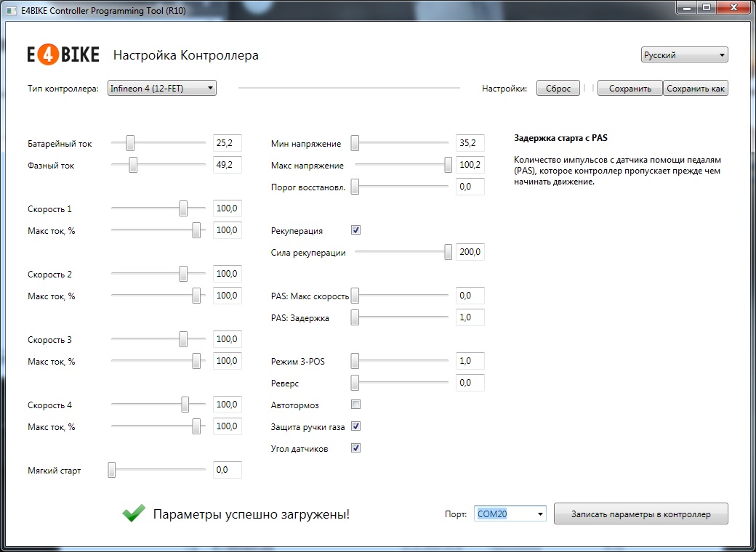This screenshot has height=552, width=756.
Task: Click the green success checkmark icon
Action: coord(133,514)
